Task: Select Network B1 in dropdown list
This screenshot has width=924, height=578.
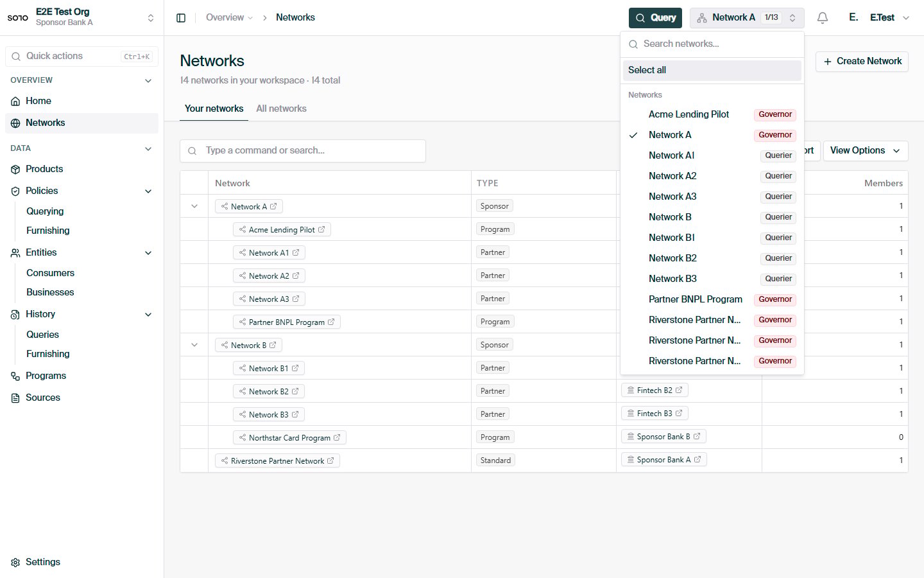Action: tap(712, 238)
